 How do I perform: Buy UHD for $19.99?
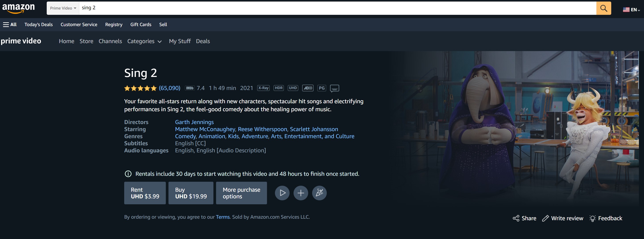(x=191, y=193)
